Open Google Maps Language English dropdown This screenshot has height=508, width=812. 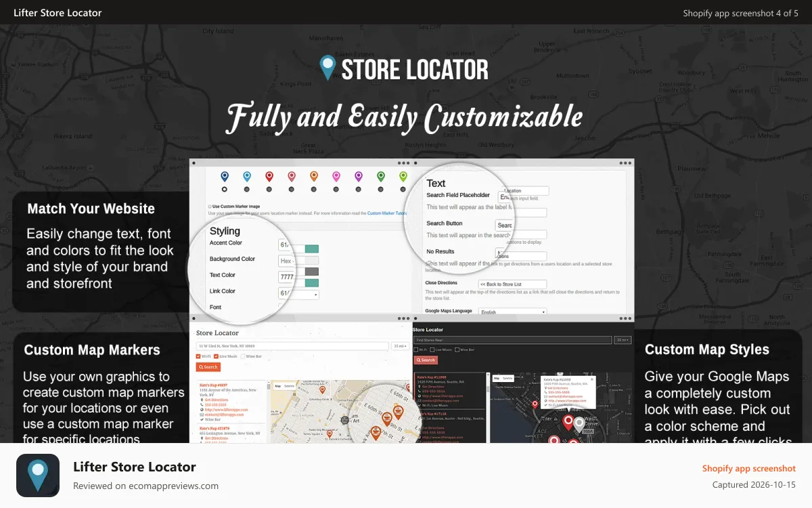tap(512, 312)
